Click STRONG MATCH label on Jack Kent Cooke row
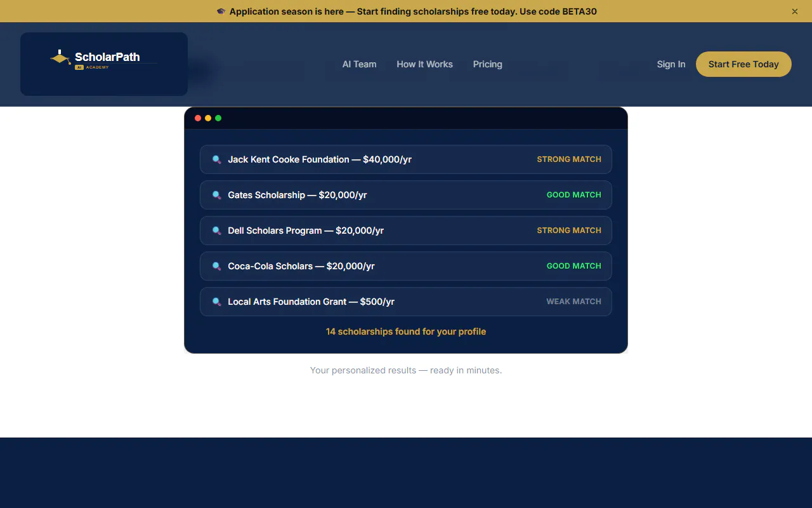 (569, 159)
